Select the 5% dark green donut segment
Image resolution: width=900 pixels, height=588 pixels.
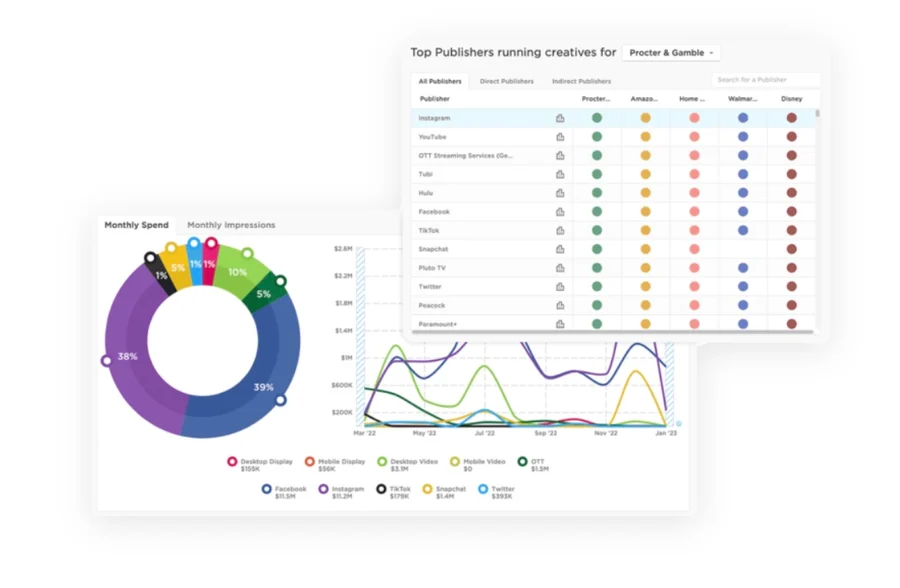(264, 294)
